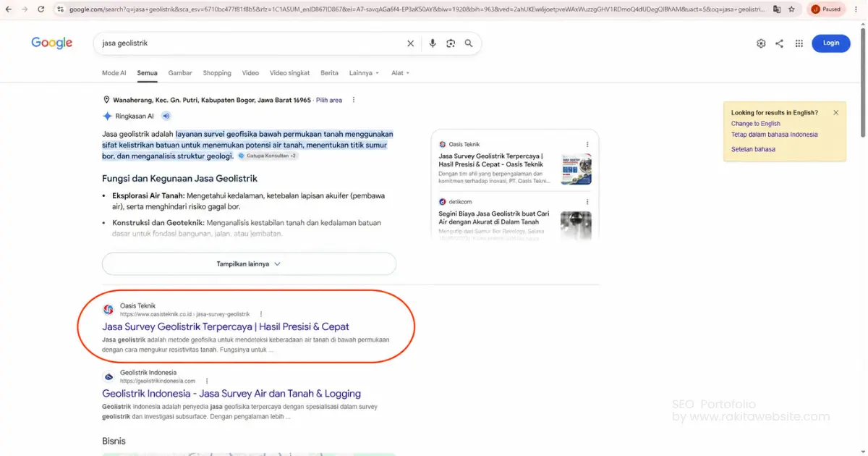Click the share icon near Login
This screenshot has height=456, width=868.
click(x=779, y=43)
